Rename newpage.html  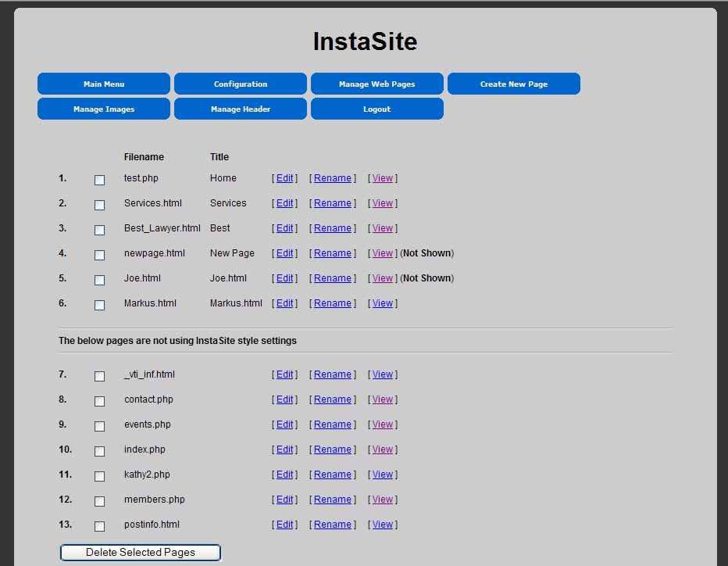[333, 253]
